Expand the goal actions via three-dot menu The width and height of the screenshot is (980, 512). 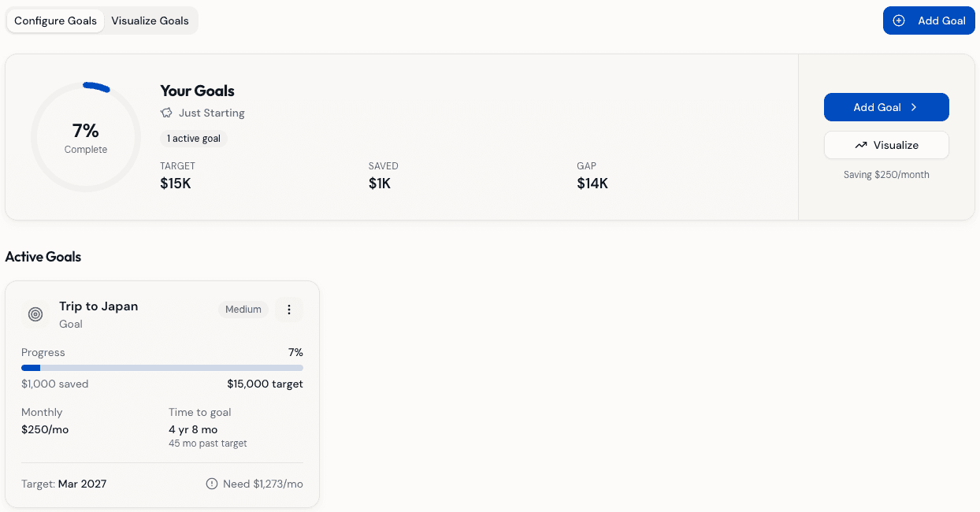288,309
